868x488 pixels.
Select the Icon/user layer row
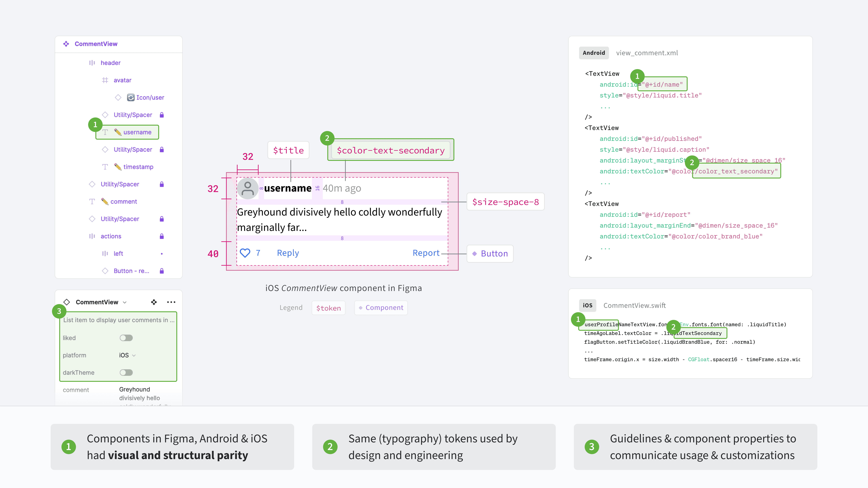click(x=119, y=97)
